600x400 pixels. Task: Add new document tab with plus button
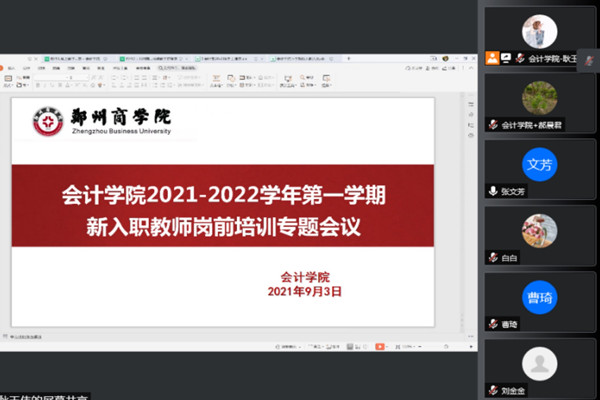(348, 59)
